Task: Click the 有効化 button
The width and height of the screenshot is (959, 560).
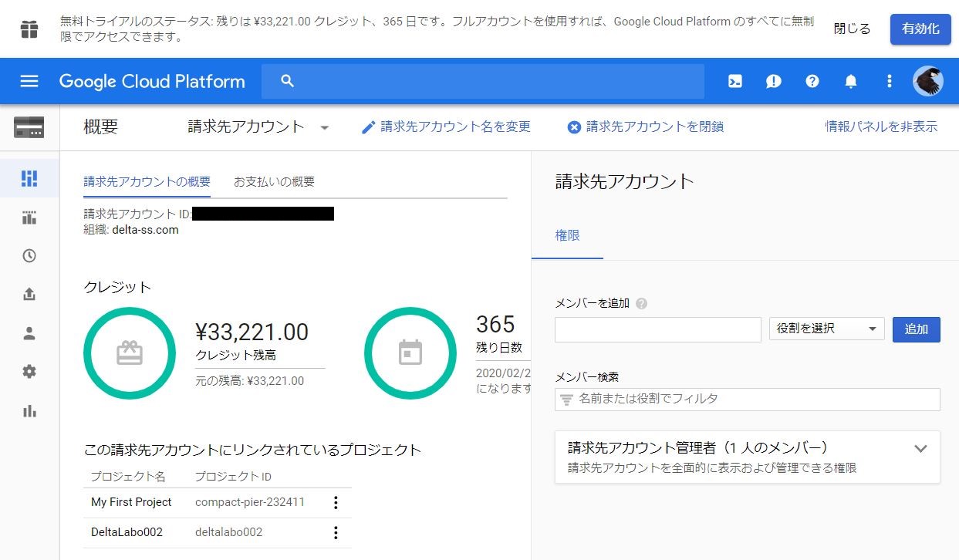Action: [920, 29]
